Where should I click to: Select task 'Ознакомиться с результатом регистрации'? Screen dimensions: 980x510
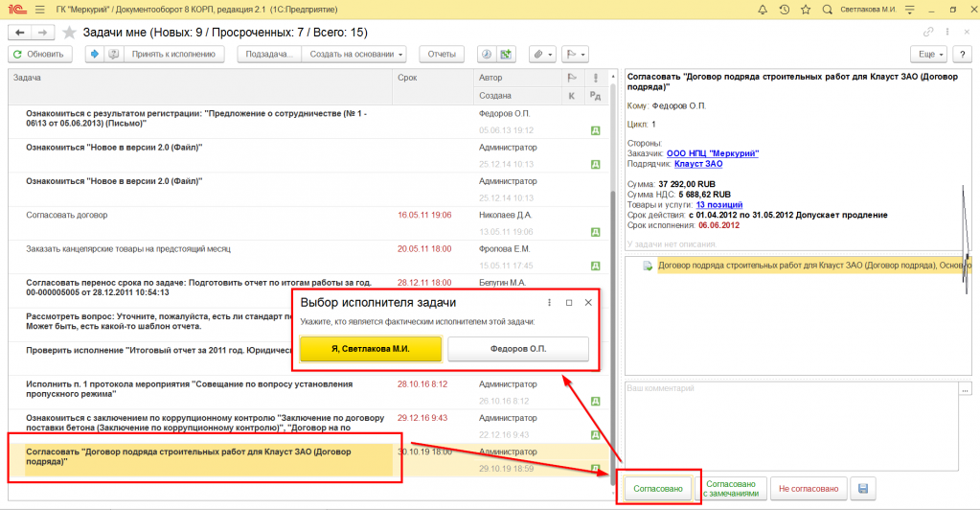[196, 118]
